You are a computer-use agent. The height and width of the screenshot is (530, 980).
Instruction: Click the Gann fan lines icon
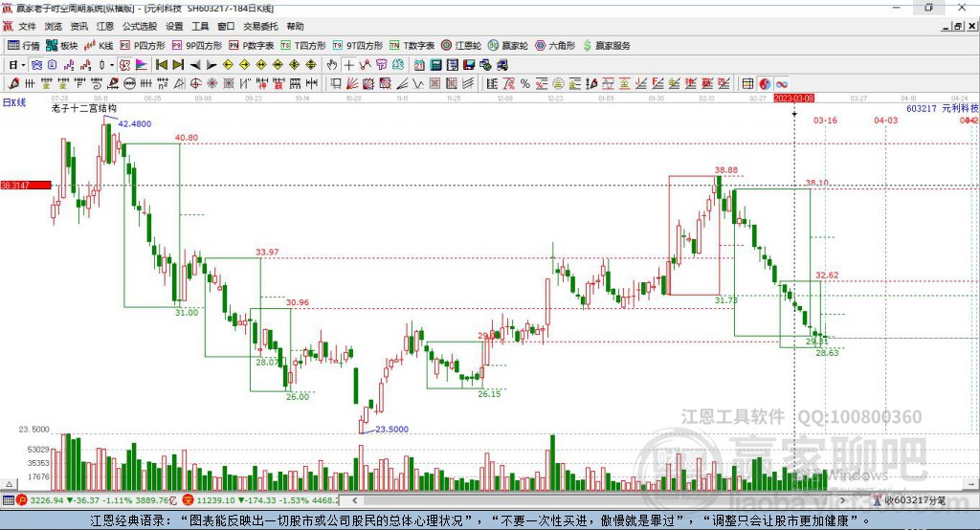tap(352, 83)
